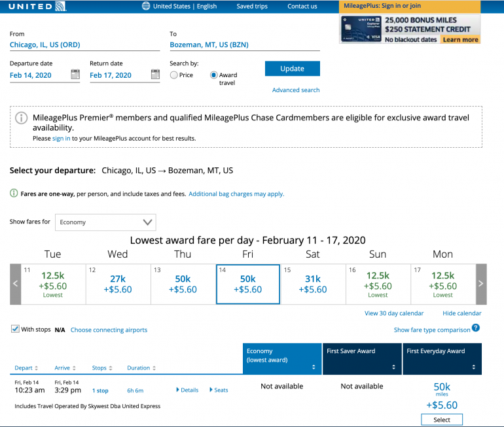Image resolution: width=504 pixels, height=427 pixels.
Task: Uncheck the With stops checkbox
Action: (x=15, y=330)
